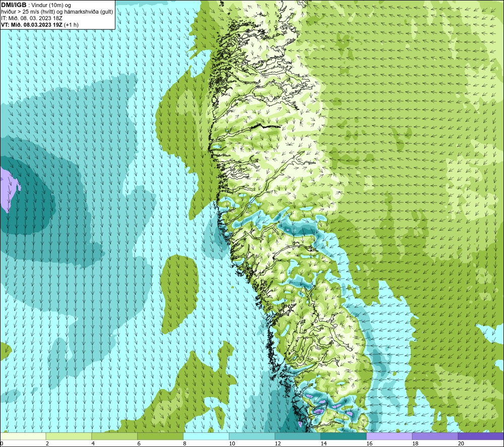Viewport: 504px width, 447px height.
Task: Pick the light teal 10–12 m/s legend swatch
Action: [x=252, y=436]
